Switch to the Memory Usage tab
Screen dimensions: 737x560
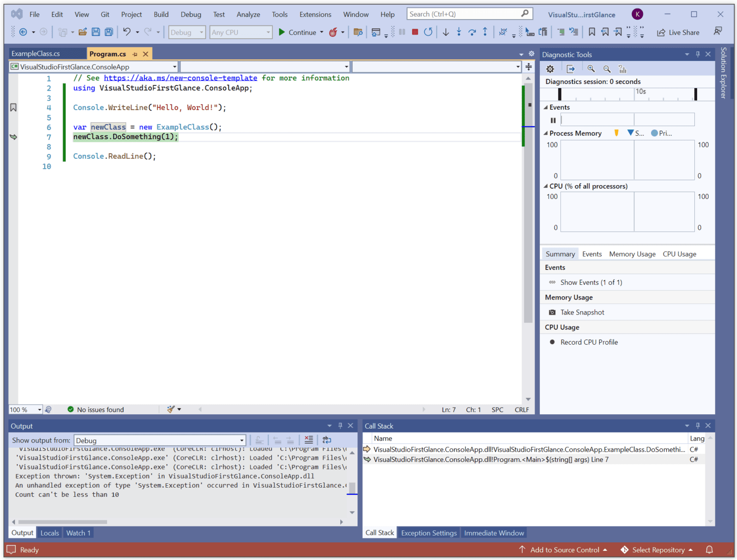[x=632, y=254]
